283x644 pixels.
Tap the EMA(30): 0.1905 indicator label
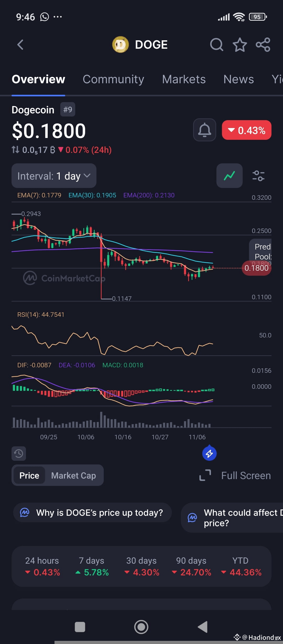pos(92,195)
